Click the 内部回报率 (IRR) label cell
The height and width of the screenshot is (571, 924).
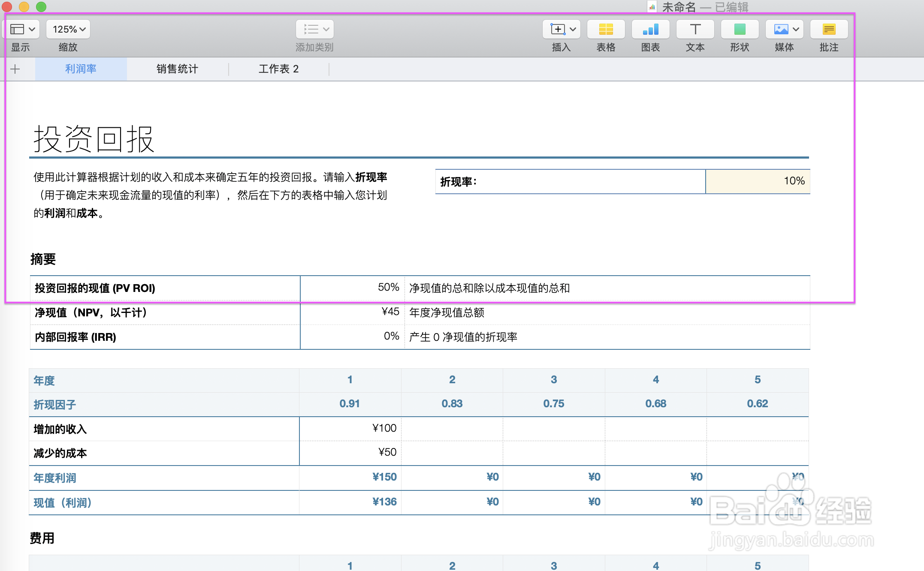tap(165, 337)
